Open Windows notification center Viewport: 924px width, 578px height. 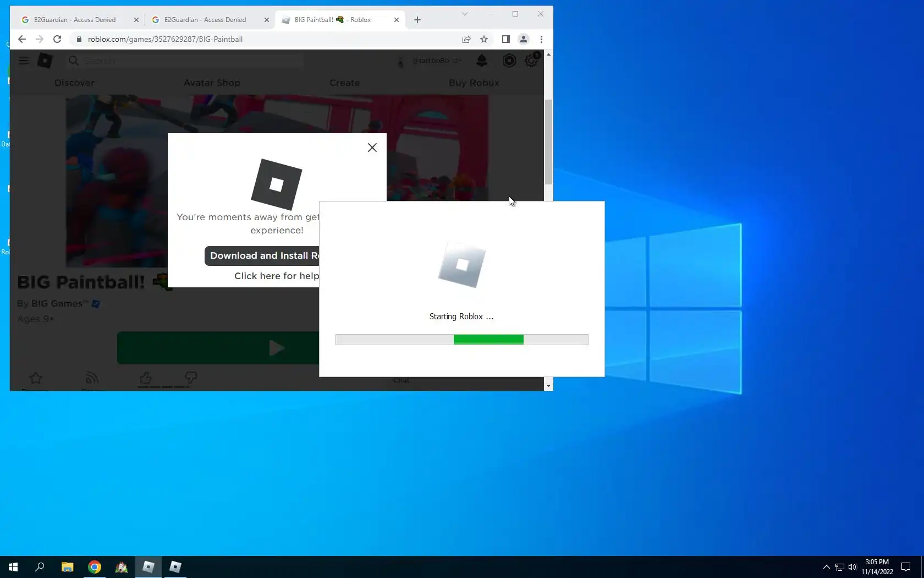click(x=906, y=567)
